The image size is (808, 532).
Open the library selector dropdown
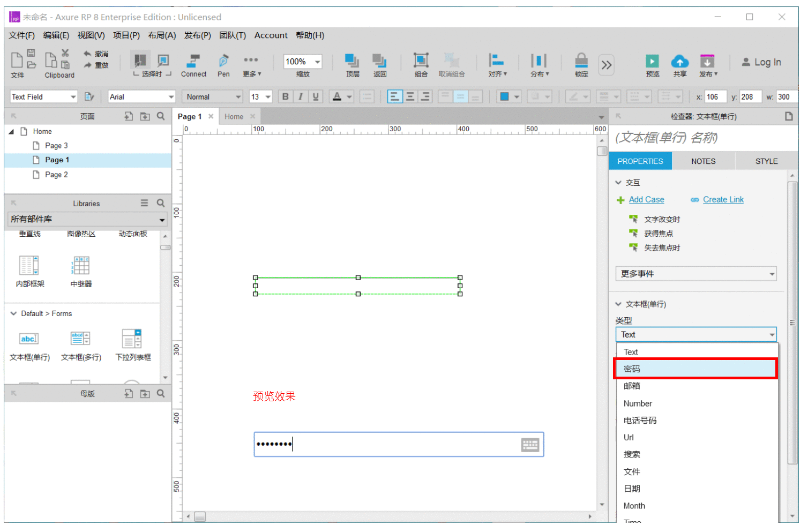[87, 219]
